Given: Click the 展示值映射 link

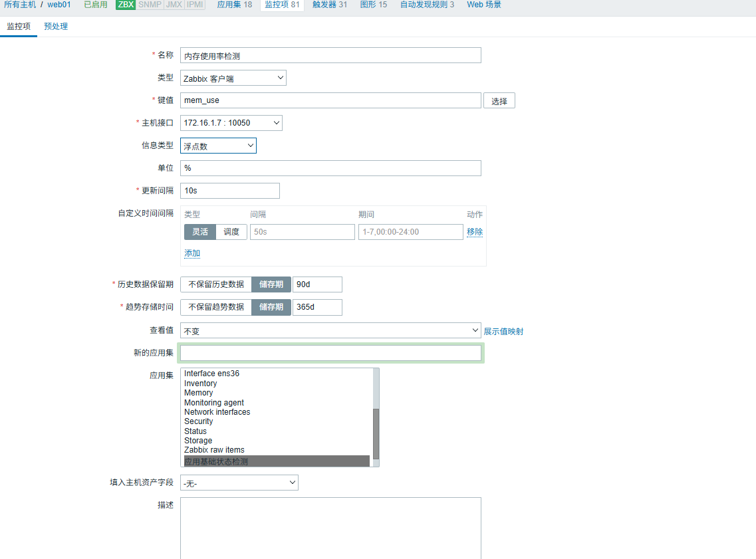Looking at the screenshot, I should [503, 331].
